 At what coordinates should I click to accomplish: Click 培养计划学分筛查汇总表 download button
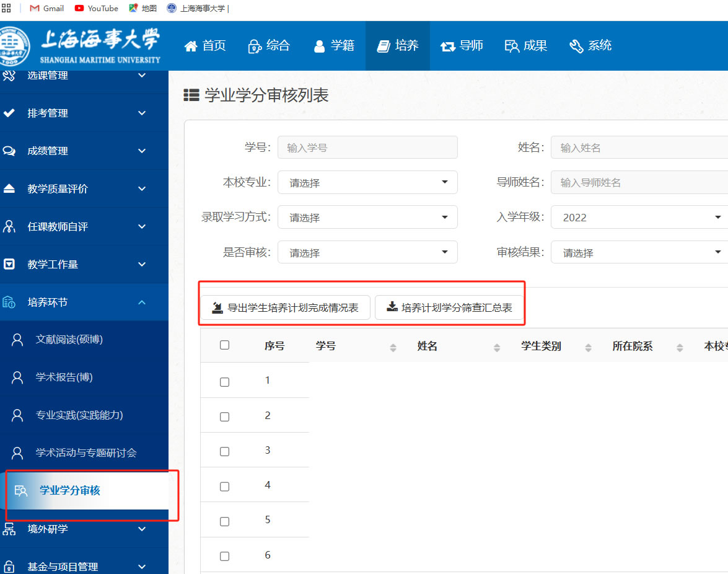pos(449,307)
